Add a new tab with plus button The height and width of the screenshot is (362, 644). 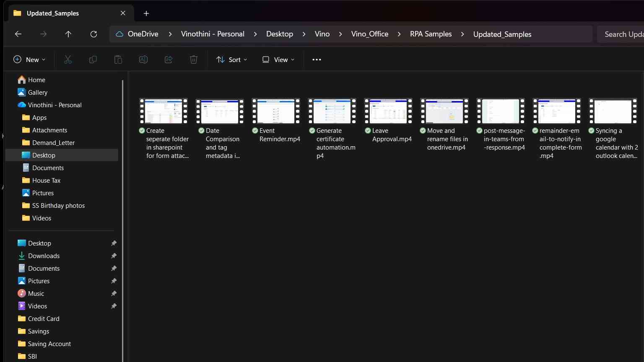coord(146,13)
